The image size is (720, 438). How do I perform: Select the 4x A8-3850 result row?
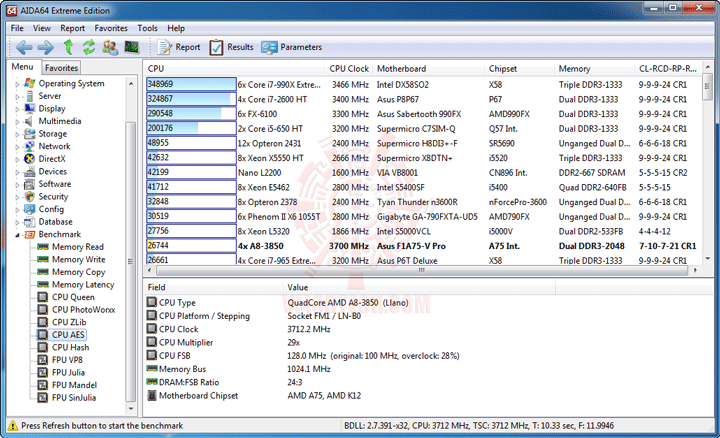[422, 246]
